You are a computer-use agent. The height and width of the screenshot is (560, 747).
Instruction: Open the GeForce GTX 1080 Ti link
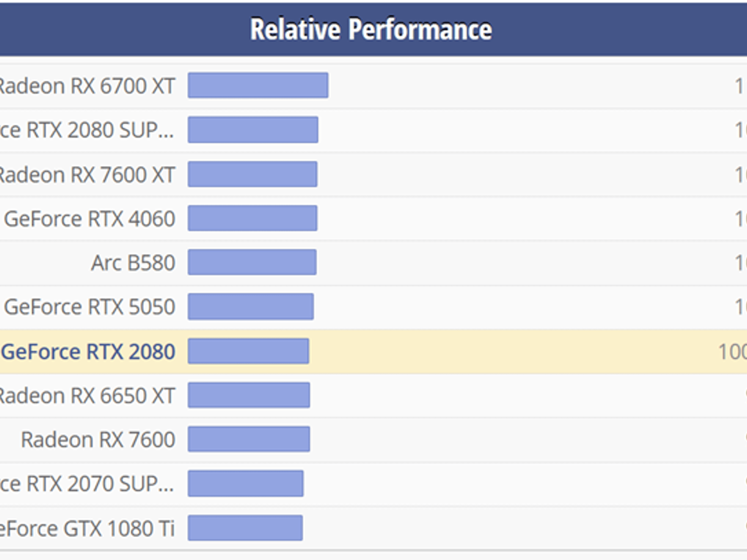[x=87, y=529]
